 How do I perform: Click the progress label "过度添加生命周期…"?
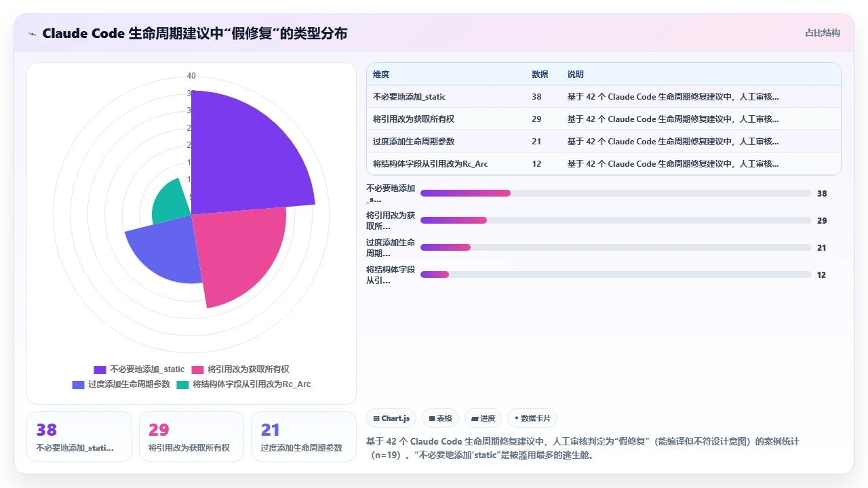(x=391, y=247)
